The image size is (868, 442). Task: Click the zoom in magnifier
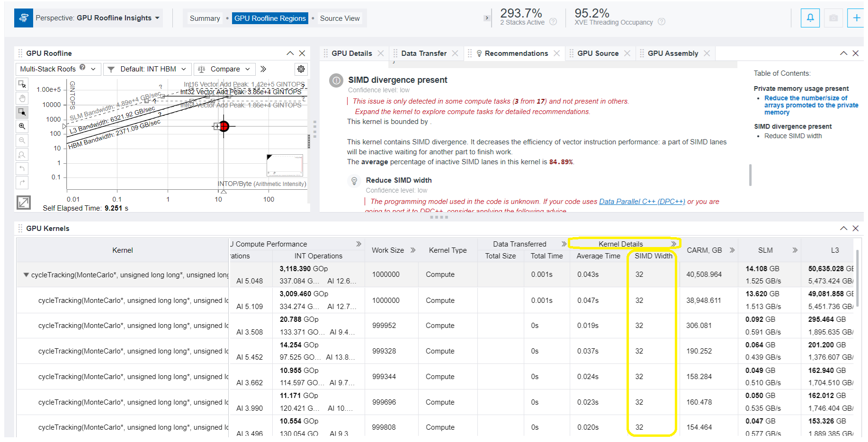22,126
